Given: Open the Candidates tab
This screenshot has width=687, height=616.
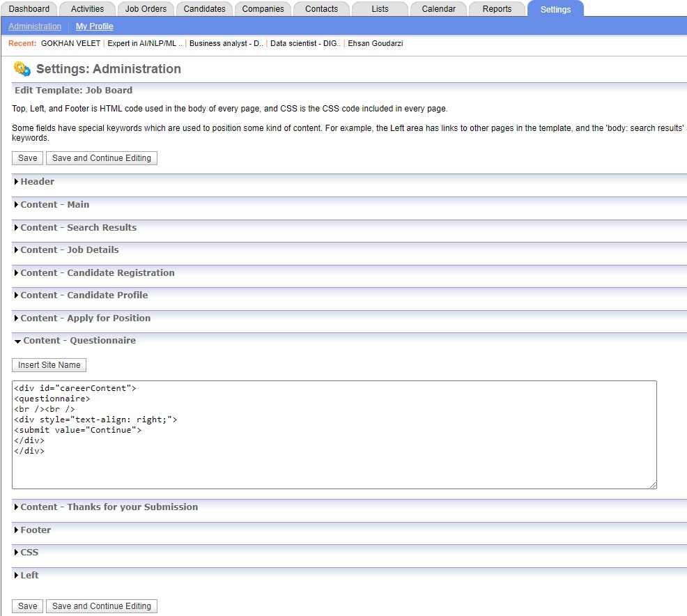Looking at the screenshot, I should 204,9.
